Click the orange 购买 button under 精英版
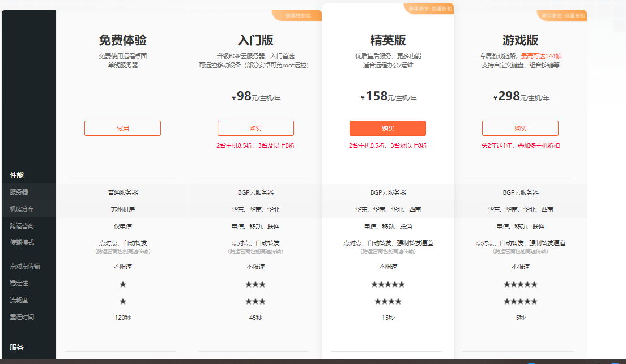The width and height of the screenshot is (626, 364). [x=388, y=128]
